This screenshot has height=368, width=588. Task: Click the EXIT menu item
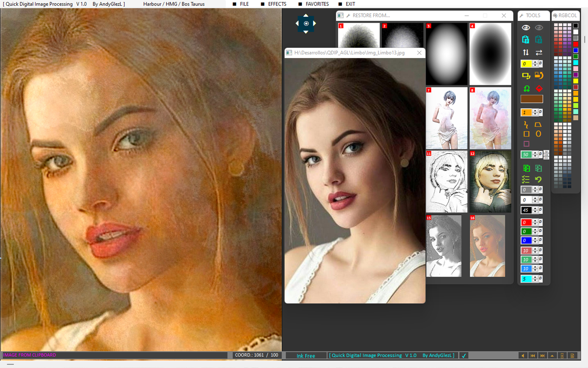(x=350, y=4)
